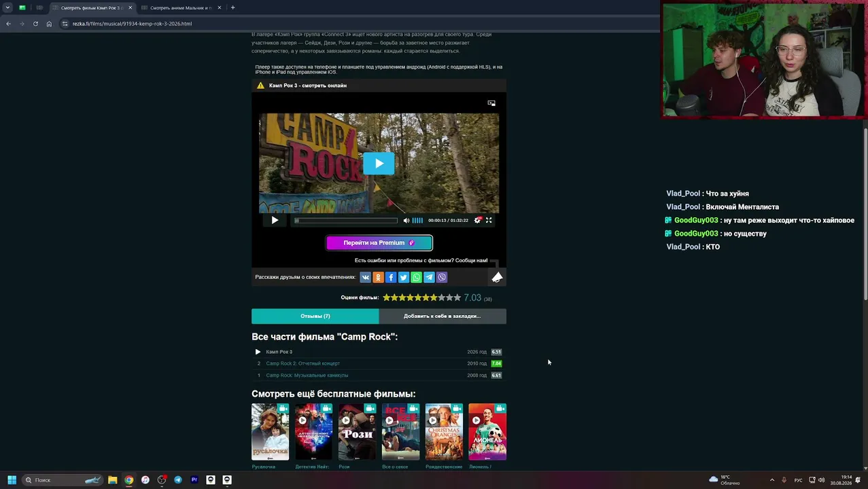Share the film on Telegram

coord(429,277)
